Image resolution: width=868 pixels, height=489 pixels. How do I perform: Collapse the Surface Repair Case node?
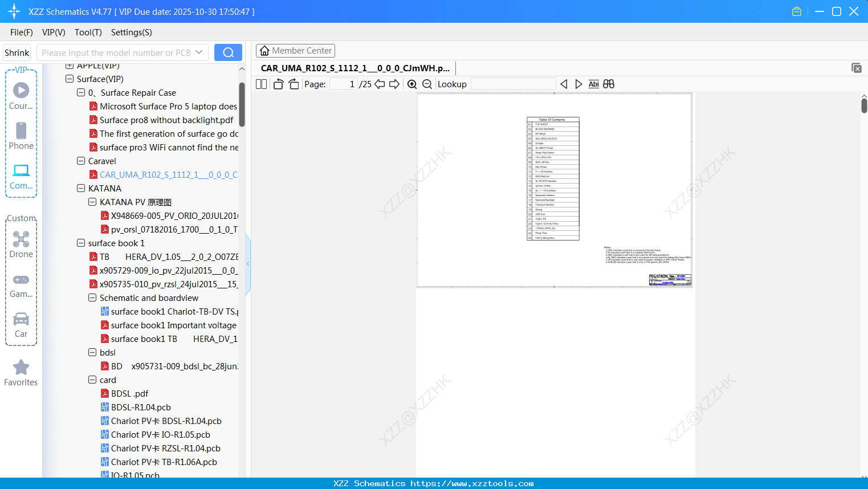(x=81, y=92)
